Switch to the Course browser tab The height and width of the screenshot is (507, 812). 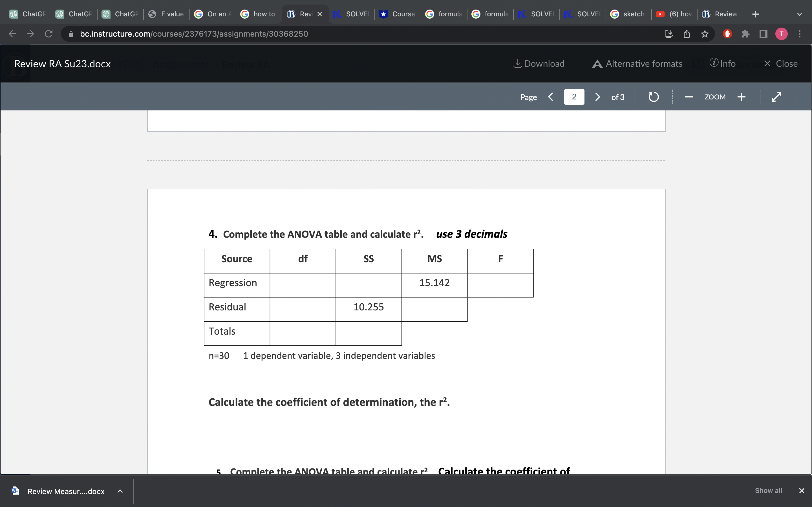tap(398, 14)
